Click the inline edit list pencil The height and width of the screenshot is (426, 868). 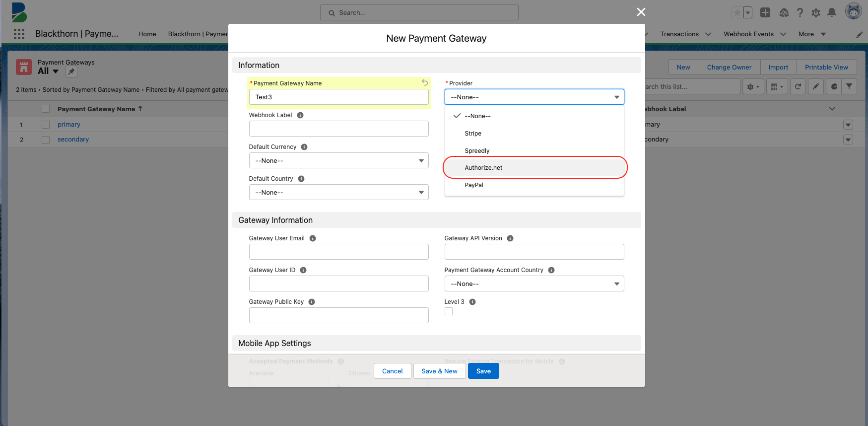(816, 86)
